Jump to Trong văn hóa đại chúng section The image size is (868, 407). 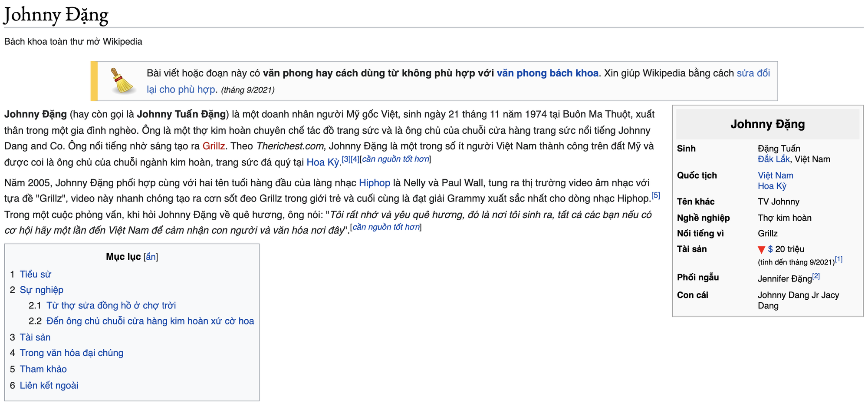tap(71, 353)
